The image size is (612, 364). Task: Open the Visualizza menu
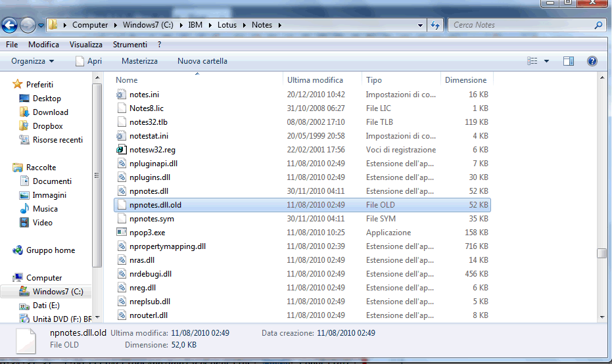86,45
